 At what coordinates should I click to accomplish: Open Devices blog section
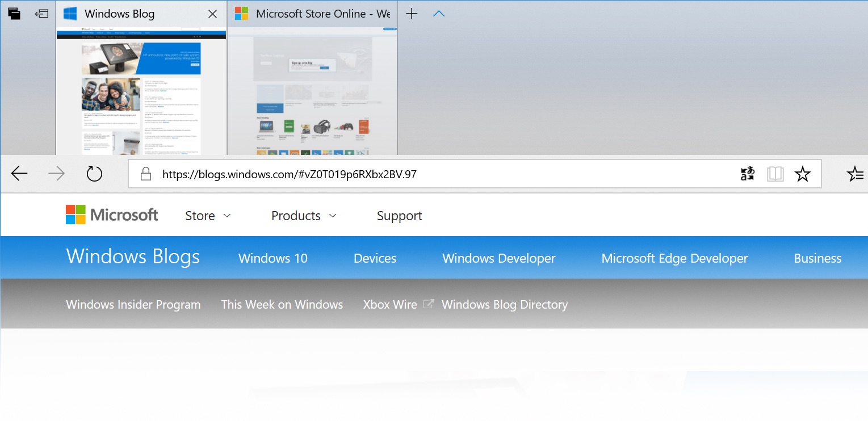[375, 258]
